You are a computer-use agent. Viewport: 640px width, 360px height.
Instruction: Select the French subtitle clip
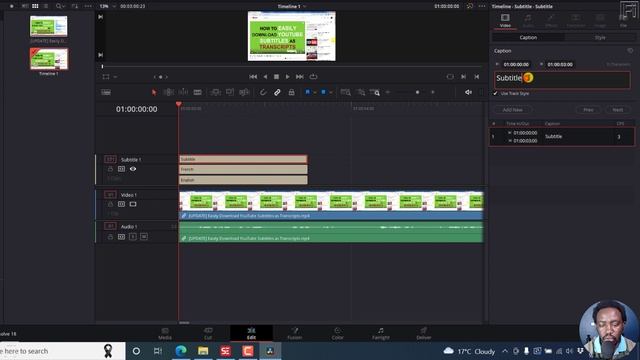click(243, 169)
